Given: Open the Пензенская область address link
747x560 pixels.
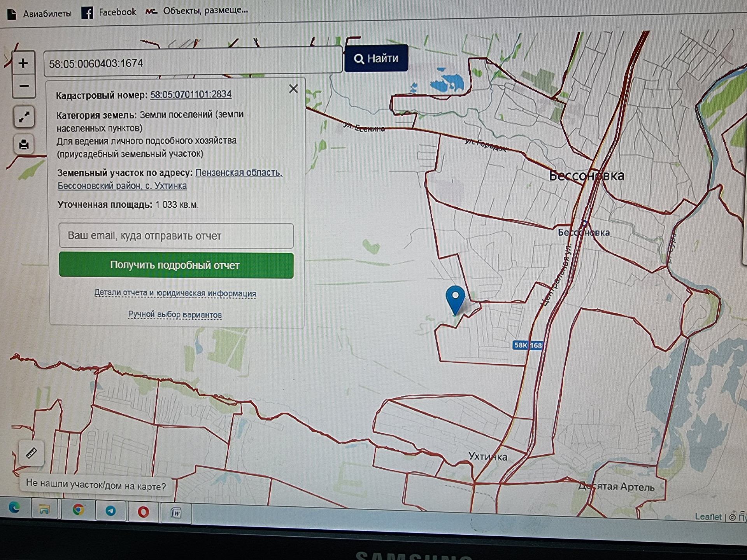Looking at the screenshot, I should pyautogui.click(x=238, y=173).
